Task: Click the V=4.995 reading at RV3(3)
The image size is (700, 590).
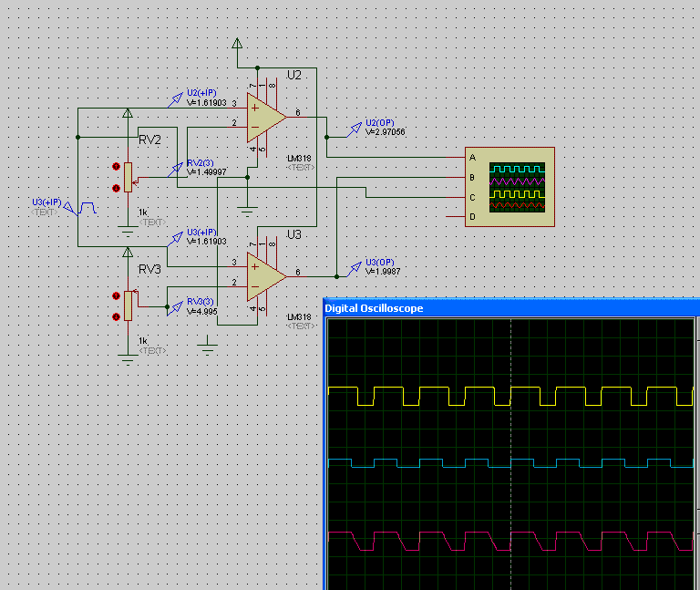Action: pyautogui.click(x=201, y=311)
